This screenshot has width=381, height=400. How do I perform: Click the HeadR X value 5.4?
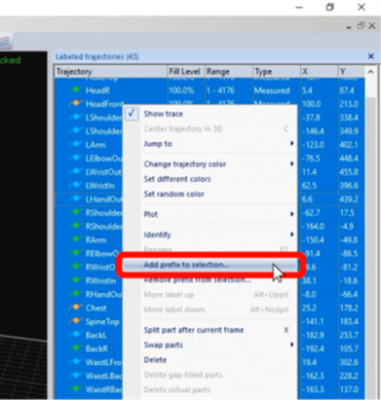pyautogui.click(x=307, y=90)
